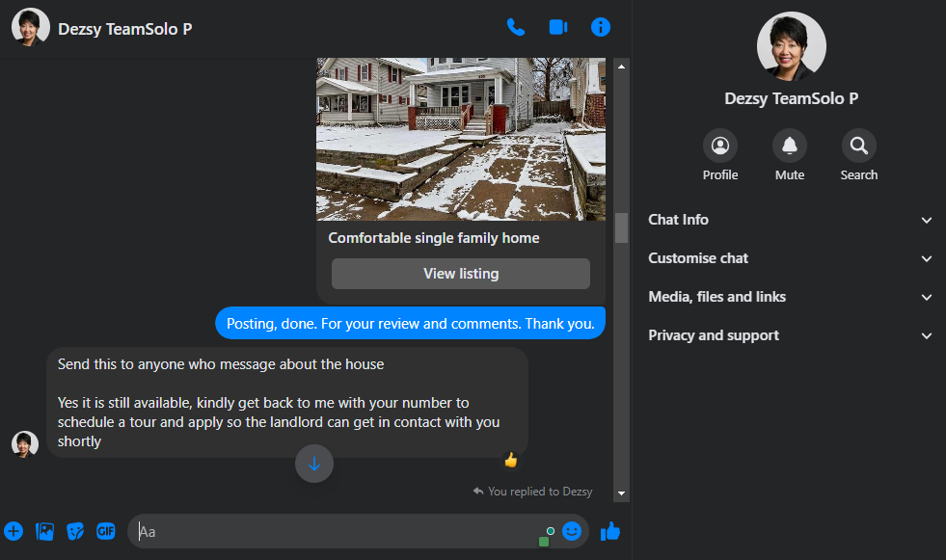Click 'Send this to anyone' received message
This screenshot has height=560, width=946.
point(287,402)
